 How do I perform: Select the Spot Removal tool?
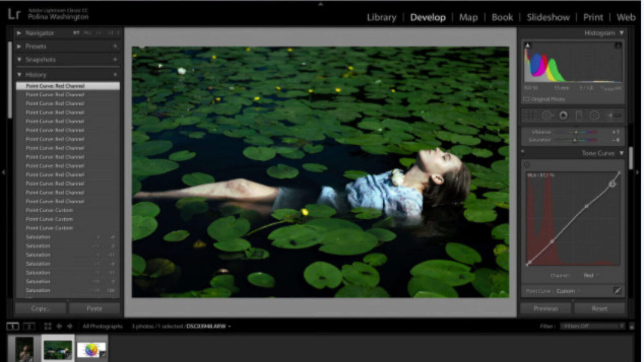(547, 116)
